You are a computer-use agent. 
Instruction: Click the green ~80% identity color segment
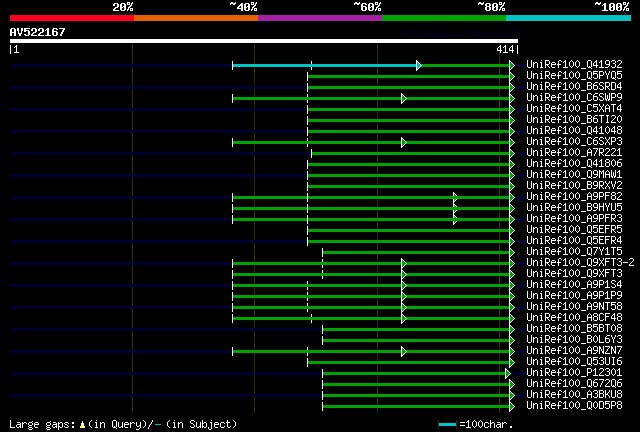444,18
